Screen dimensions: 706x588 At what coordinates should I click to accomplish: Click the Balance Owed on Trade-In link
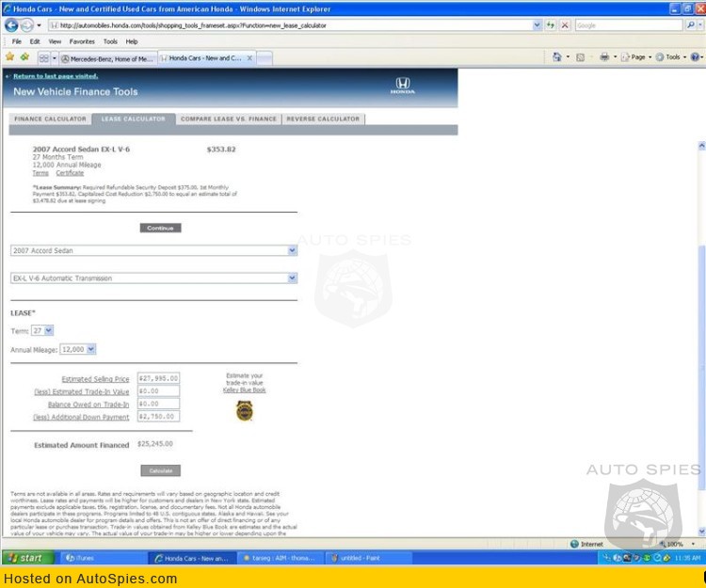[x=88, y=405]
